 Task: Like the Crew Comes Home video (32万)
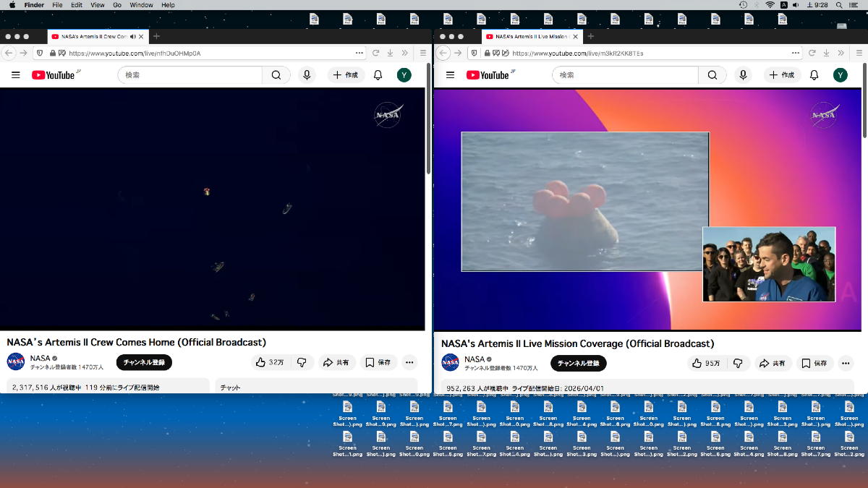point(271,362)
